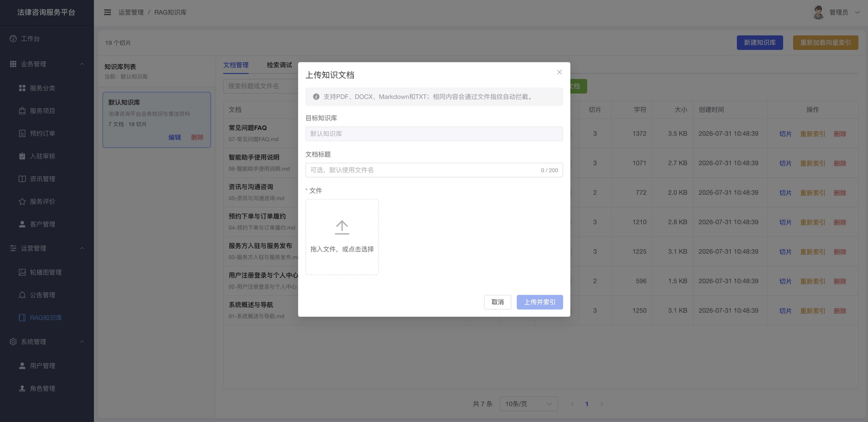The height and width of the screenshot is (422, 868).
Task: Click the 新建知识库 button
Action: tap(760, 43)
